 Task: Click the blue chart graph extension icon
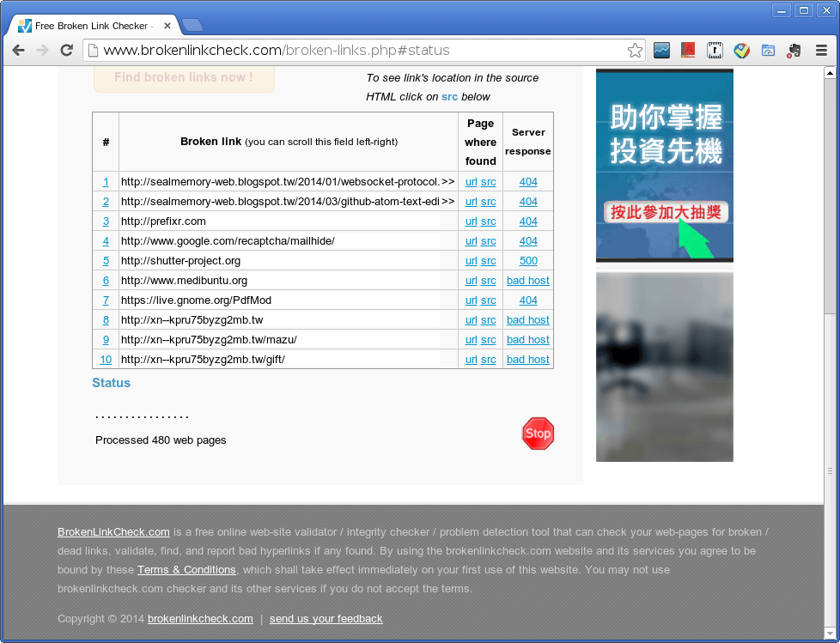(661, 51)
